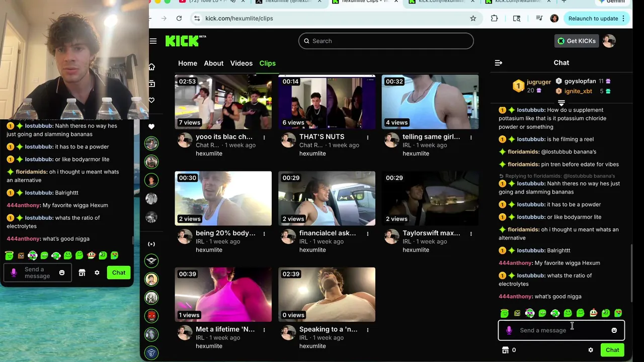
Task: Open the media control icon in Chrome's toolbar
Action: tap(539, 18)
